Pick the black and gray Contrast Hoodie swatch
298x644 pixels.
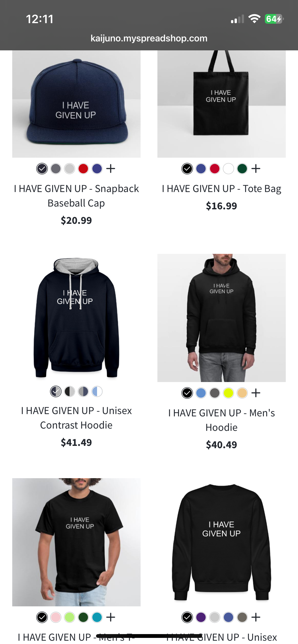coord(70,391)
